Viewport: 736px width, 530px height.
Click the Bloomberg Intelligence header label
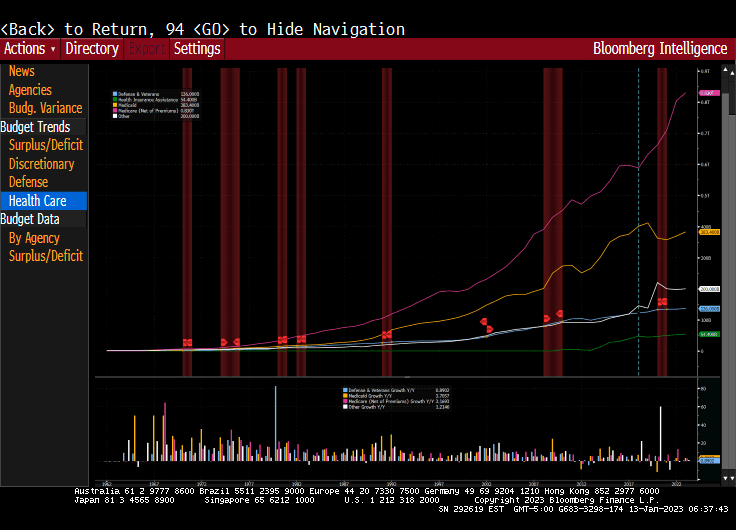[x=660, y=48]
